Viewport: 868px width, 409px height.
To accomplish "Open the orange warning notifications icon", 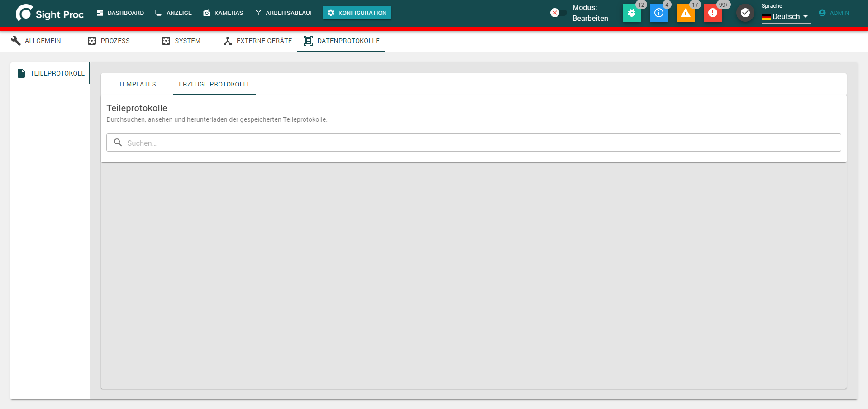I will click(686, 13).
